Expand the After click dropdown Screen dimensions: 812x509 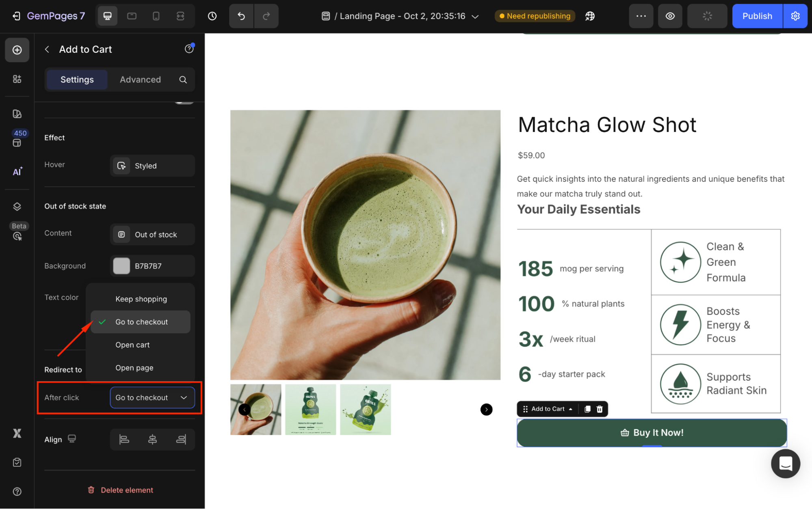(x=152, y=398)
